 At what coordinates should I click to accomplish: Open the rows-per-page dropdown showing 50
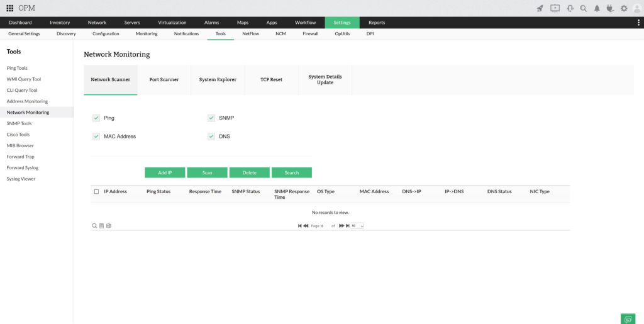pos(357,225)
